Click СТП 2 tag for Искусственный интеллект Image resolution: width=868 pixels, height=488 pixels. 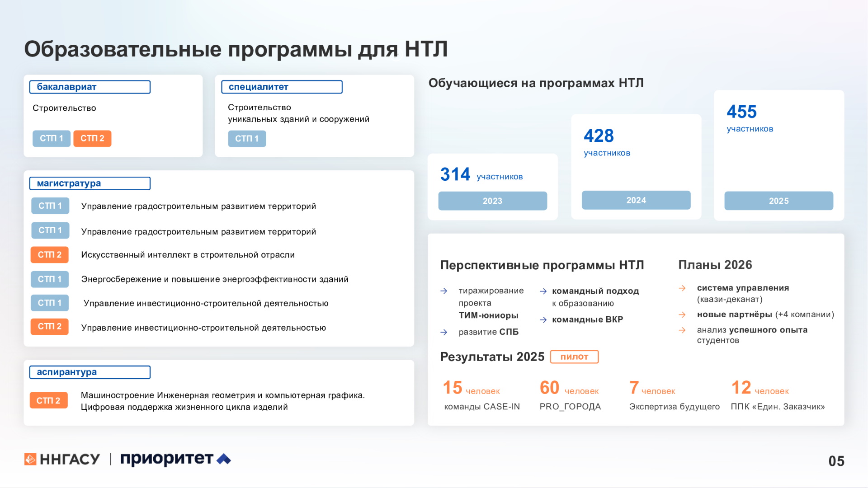50,255
